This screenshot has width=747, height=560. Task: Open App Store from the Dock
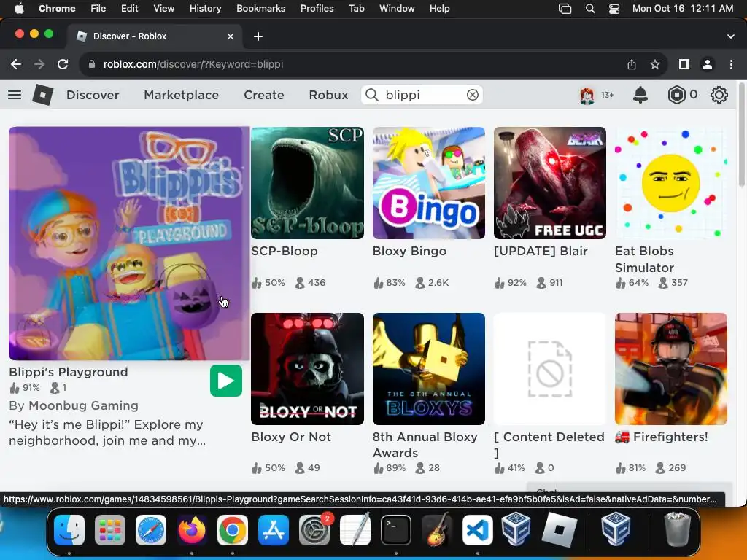274,529
